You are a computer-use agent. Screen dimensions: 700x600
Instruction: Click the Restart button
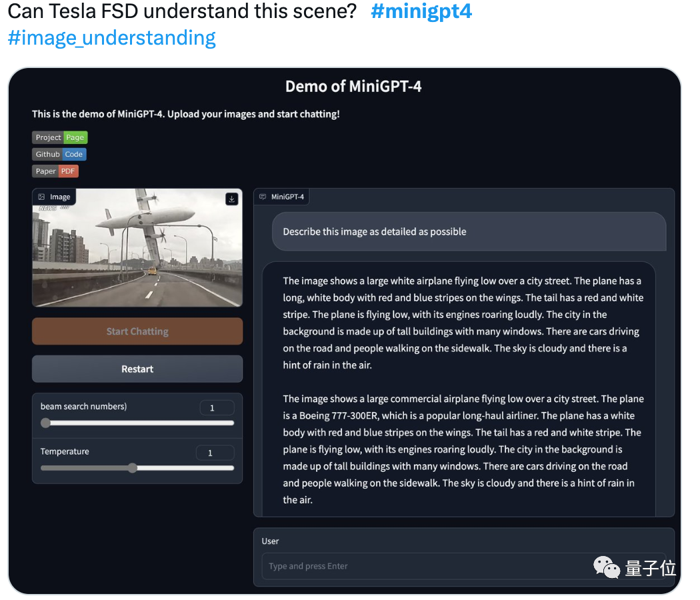pos(137,369)
